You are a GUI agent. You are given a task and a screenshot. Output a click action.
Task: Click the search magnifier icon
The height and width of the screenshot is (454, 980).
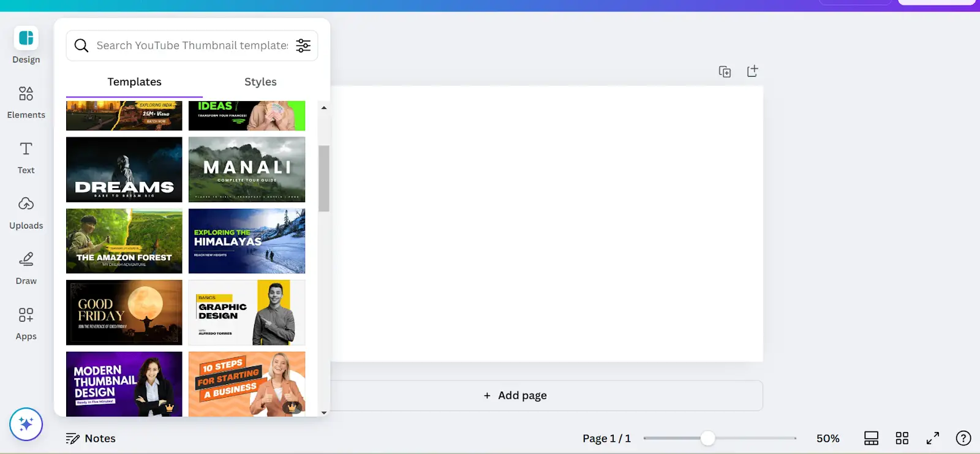(x=81, y=45)
